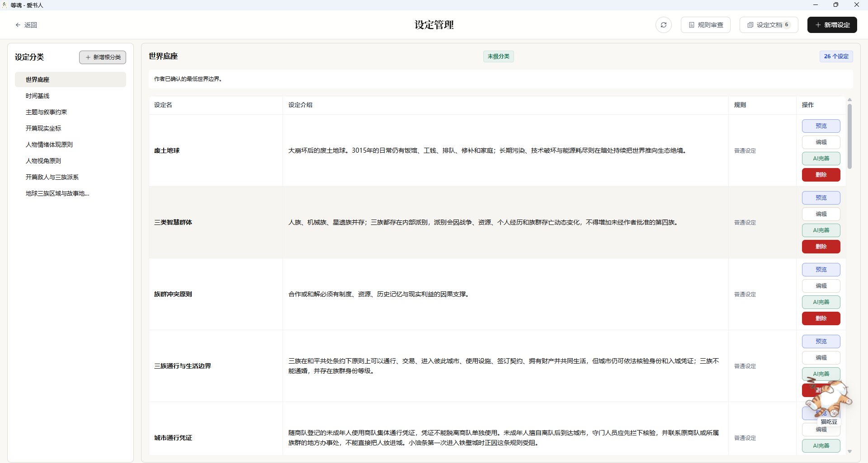Image resolution: width=868 pixels, height=463 pixels.
Task: Restore down the 爱书人 window
Action: [x=836, y=5]
